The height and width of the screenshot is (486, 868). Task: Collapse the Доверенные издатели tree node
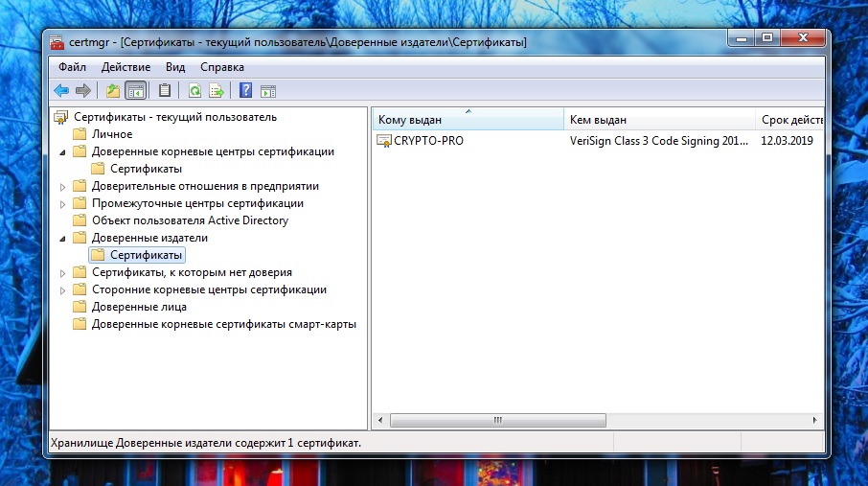click(63, 238)
